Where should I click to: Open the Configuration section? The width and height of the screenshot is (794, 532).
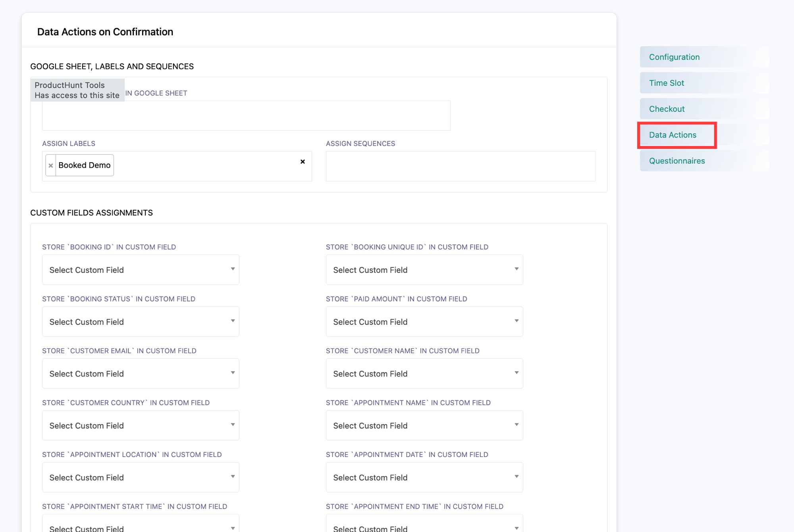click(704, 57)
